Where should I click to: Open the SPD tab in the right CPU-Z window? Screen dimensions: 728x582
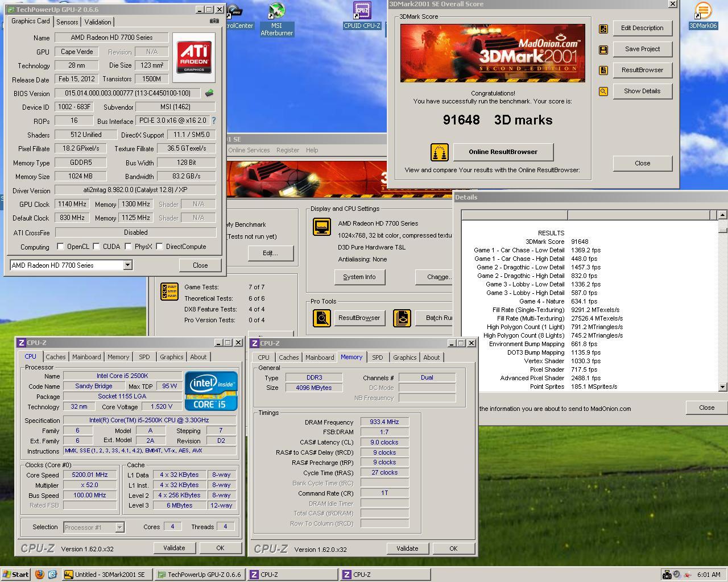coord(378,357)
